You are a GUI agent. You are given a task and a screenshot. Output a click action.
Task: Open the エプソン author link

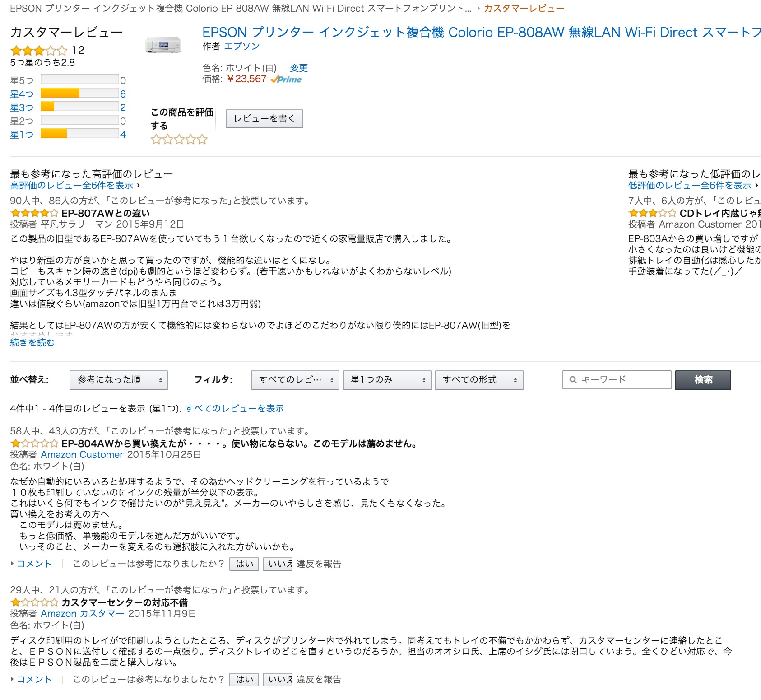[x=242, y=46]
